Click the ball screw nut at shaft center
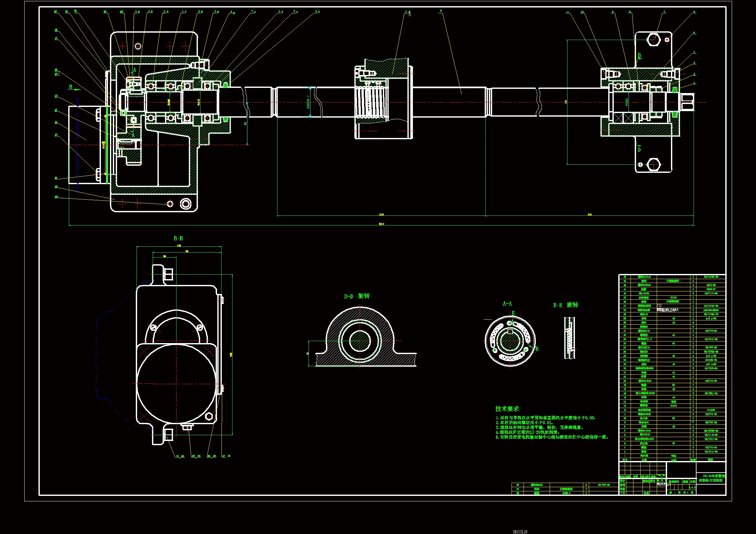The image size is (756, 534). click(372, 102)
